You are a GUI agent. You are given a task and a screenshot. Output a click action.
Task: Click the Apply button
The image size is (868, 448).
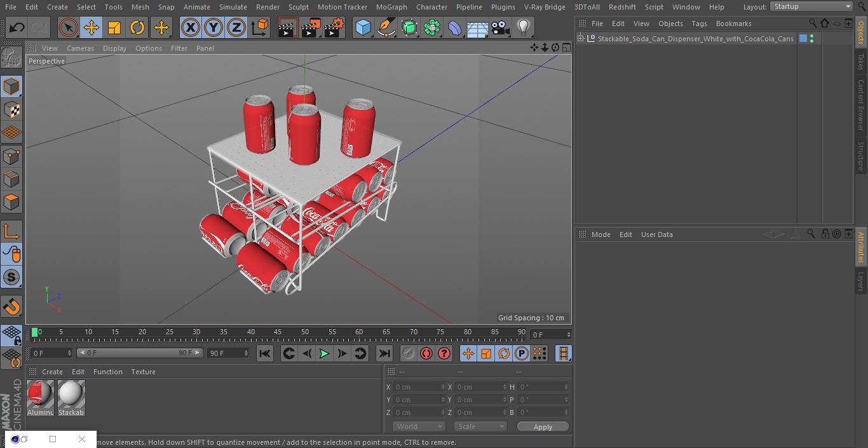coord(543,426)
